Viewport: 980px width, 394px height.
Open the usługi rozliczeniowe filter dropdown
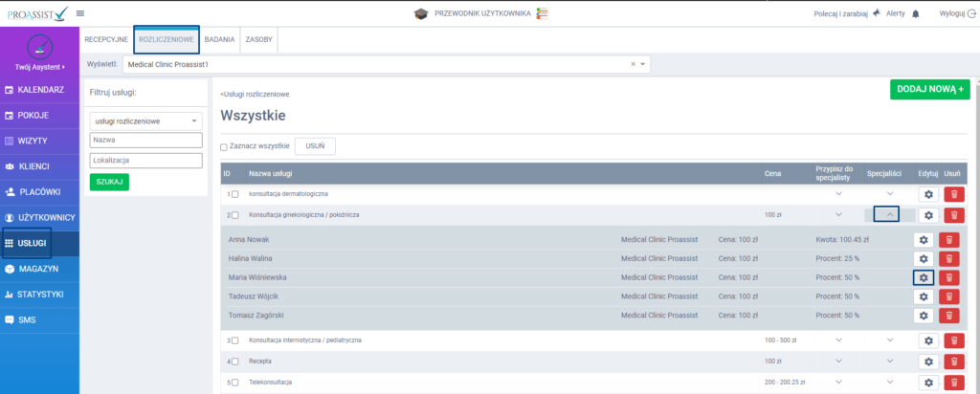[x=145, y=121]
